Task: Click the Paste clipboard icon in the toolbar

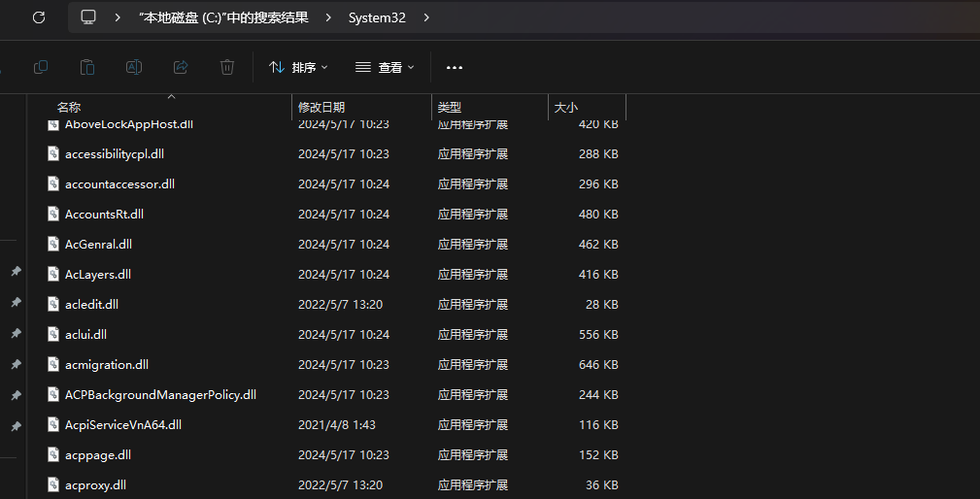Action: coord(87,67)
